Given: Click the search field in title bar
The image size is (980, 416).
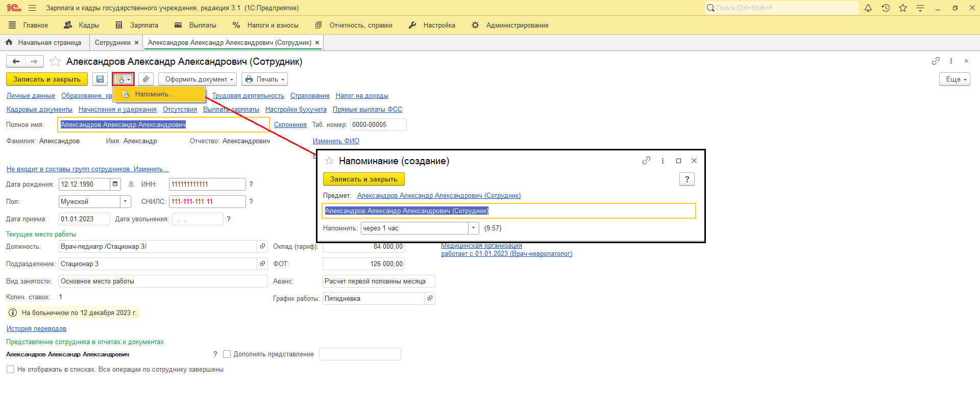Looking at the screenshot, I should pyautogui.click(x=782, y=8).
